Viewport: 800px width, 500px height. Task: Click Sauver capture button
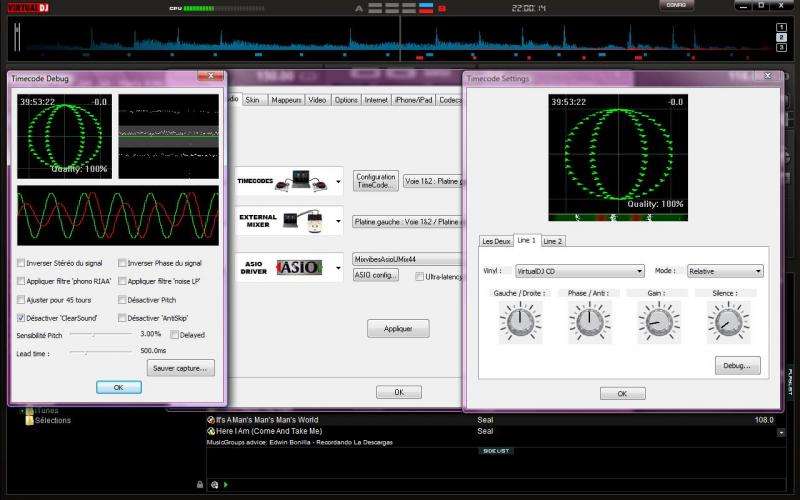[181, 368]
